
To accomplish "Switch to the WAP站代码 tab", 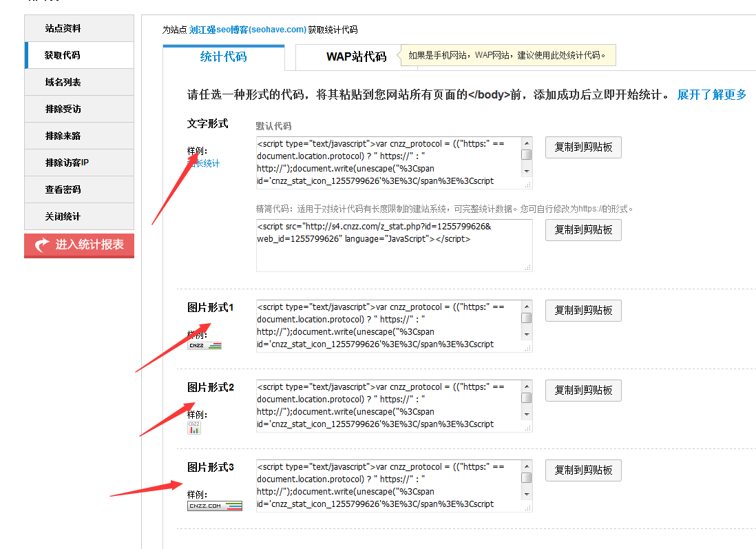I will (x=356, y=57).
